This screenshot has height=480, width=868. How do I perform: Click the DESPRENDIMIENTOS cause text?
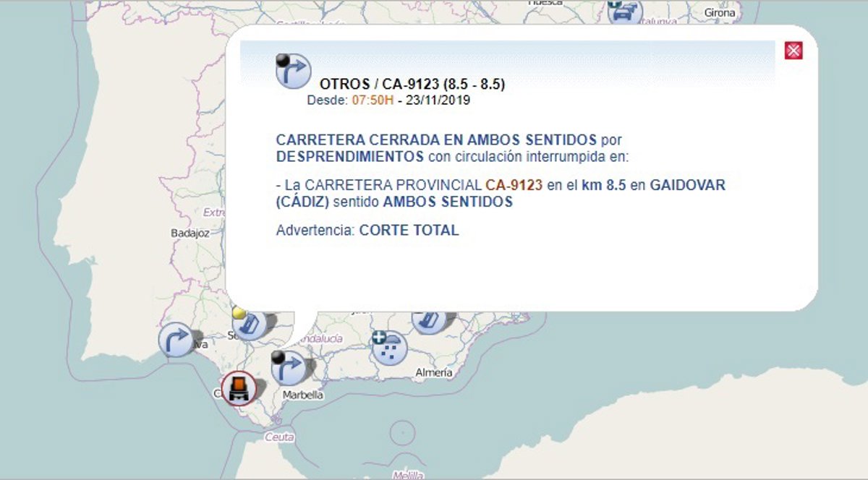(350, 157)
